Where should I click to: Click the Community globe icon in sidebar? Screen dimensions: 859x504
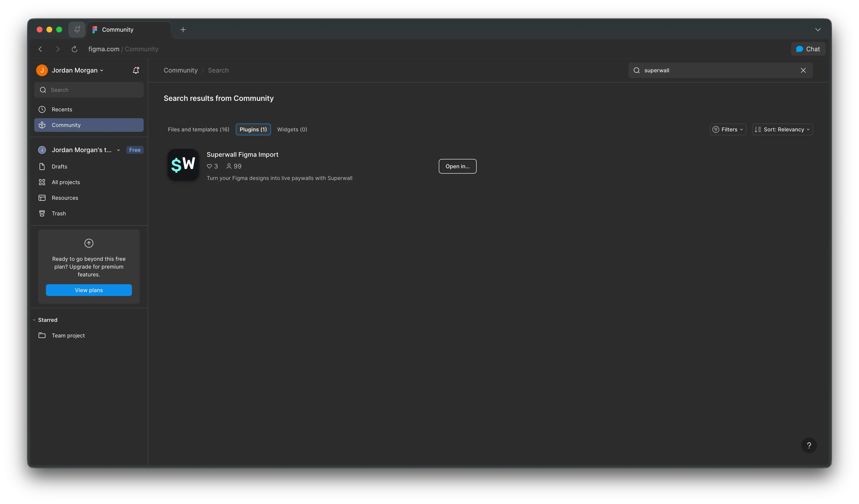tap(42, 125)
